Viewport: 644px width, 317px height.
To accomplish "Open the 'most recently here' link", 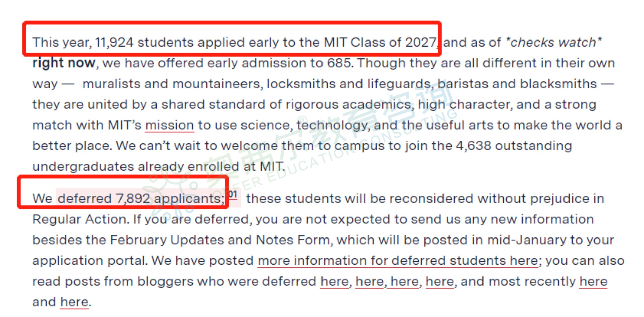I will 593,281.
